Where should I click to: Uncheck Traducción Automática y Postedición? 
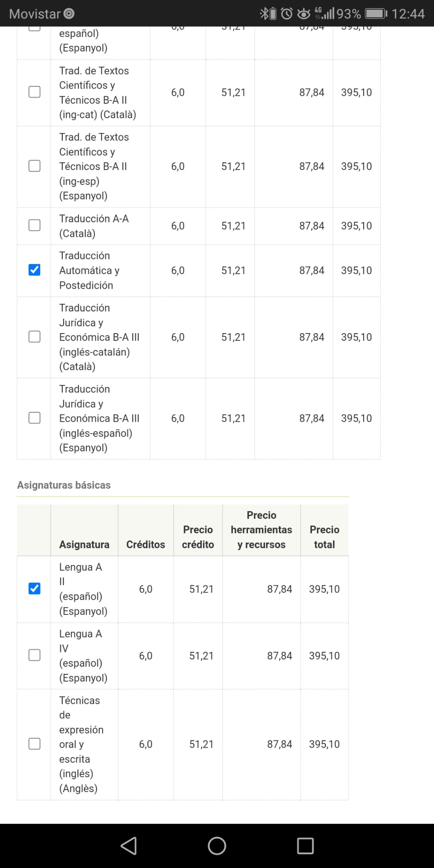34,270
